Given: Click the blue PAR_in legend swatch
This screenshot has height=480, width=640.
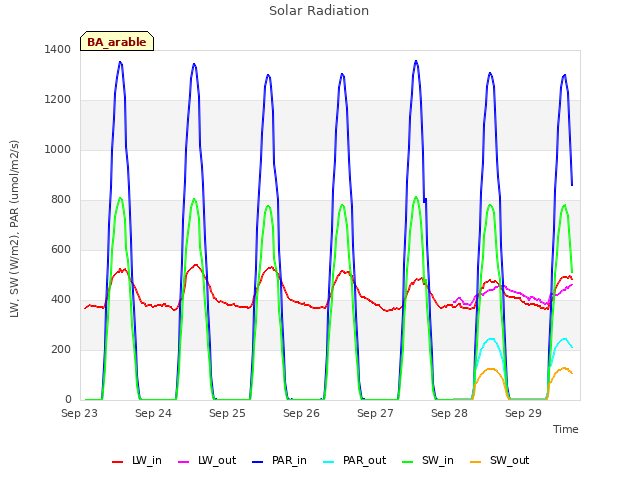Looking at the screenshot, I should tap(258, 462).
